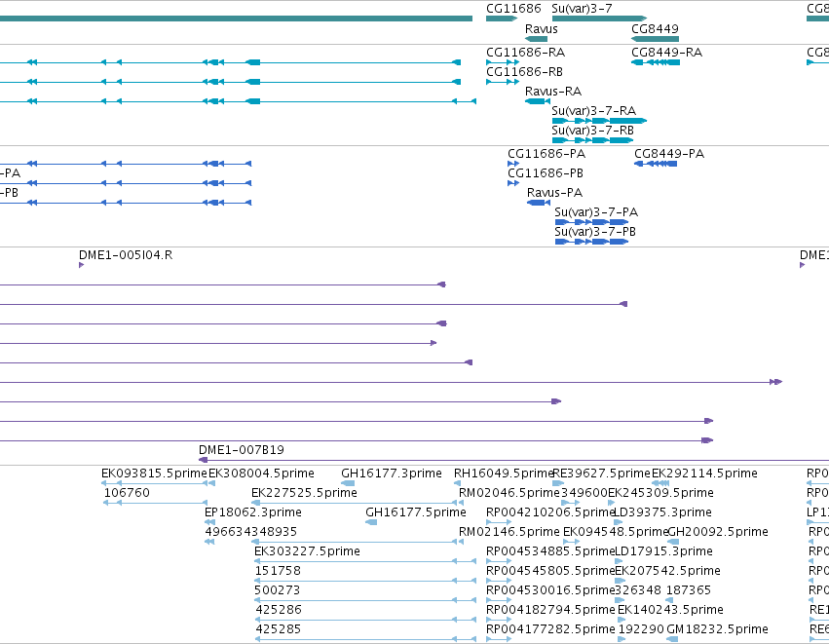Click the CG8449-PA protein label
Screen dimensions: 829x644
click(669, 154)
